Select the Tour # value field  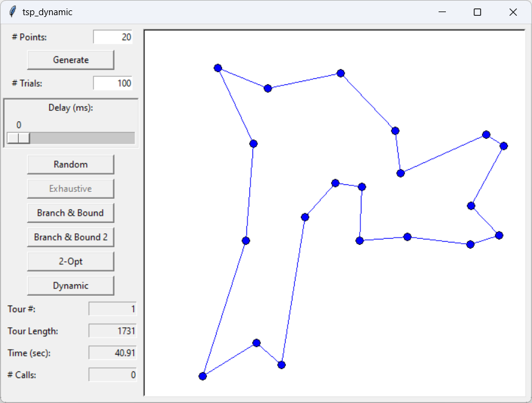click(x=113, y=309)
